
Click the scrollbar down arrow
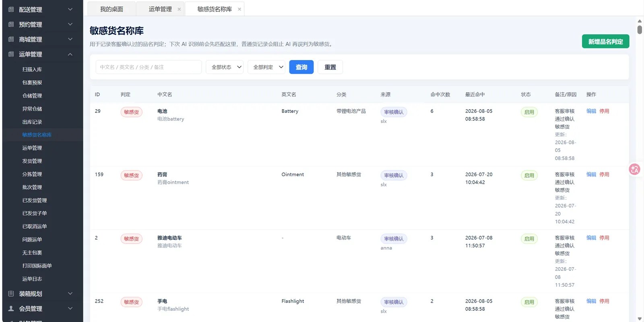tap(640, 319)
